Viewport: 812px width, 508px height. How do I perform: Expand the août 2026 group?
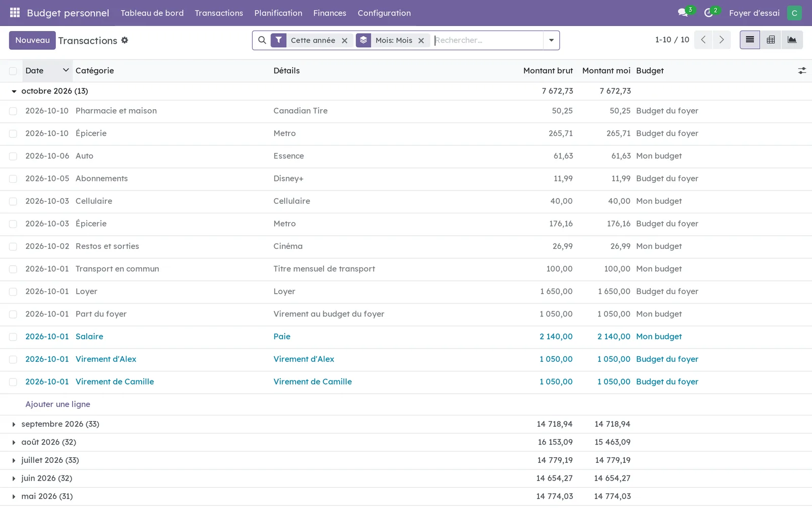coord(14,442)
